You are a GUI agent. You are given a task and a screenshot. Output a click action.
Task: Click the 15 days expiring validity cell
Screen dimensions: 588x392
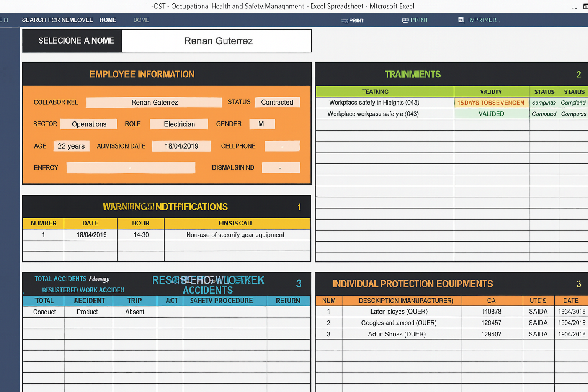point(491,103)
